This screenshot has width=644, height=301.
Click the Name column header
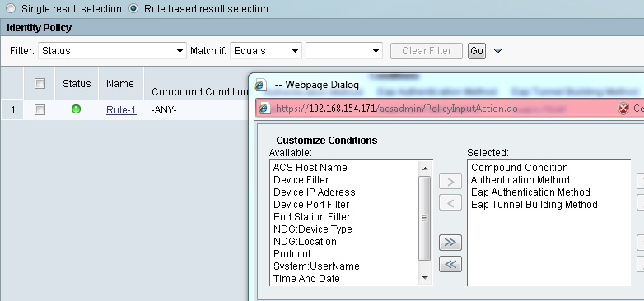pos(120,84)
